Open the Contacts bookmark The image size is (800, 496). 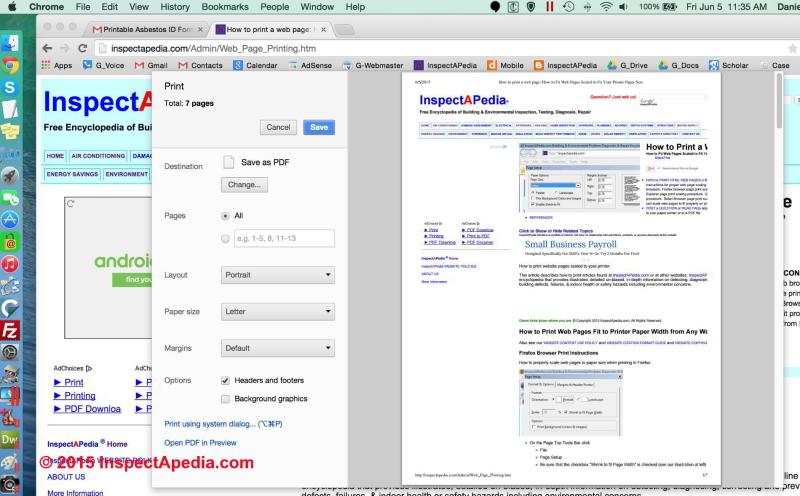click(x=201, y=65)
